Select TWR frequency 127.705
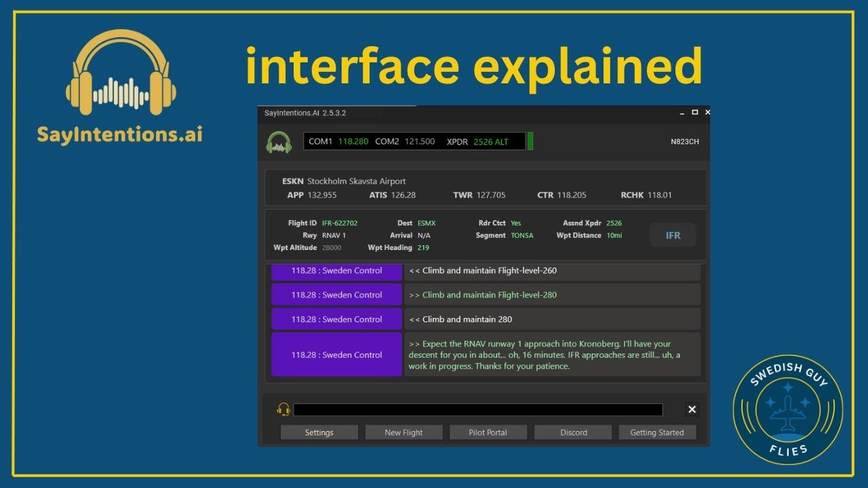Screen dimensions: 868x488 (x=490, y=195)
